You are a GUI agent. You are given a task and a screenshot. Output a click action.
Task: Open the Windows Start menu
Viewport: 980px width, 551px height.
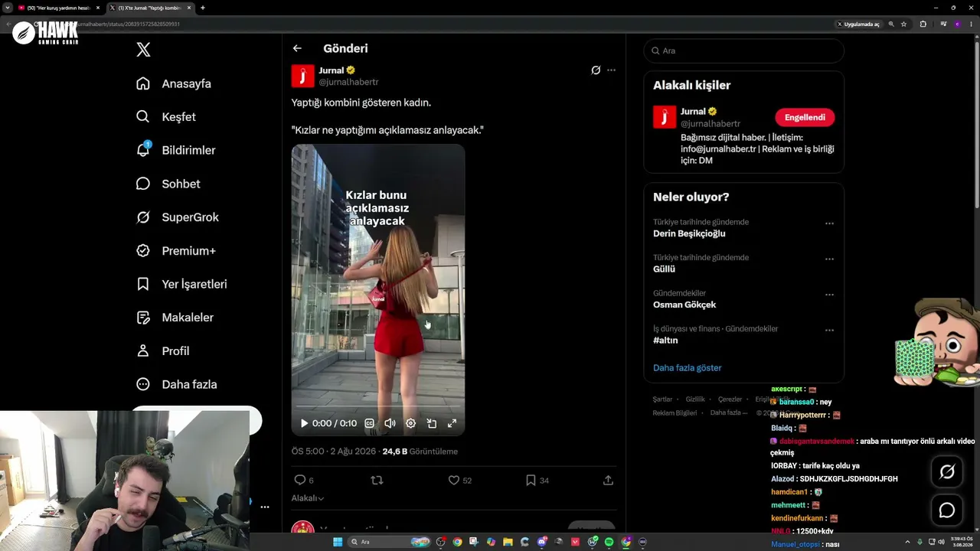point(338,542)
